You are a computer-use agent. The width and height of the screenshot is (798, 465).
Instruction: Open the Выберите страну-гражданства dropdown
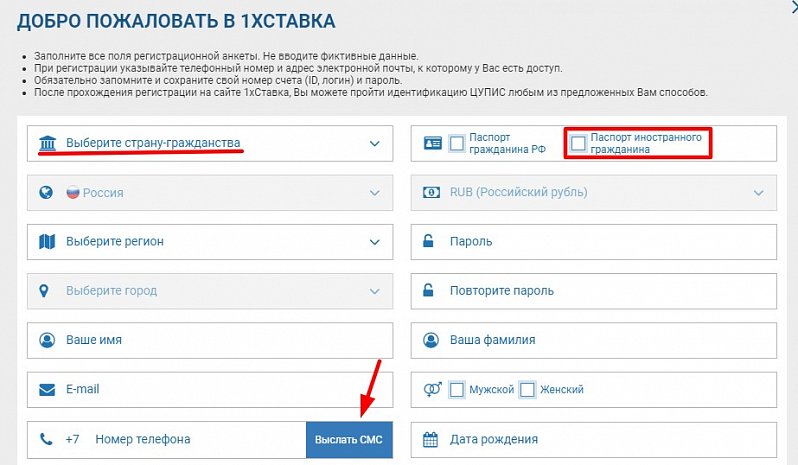210,143
